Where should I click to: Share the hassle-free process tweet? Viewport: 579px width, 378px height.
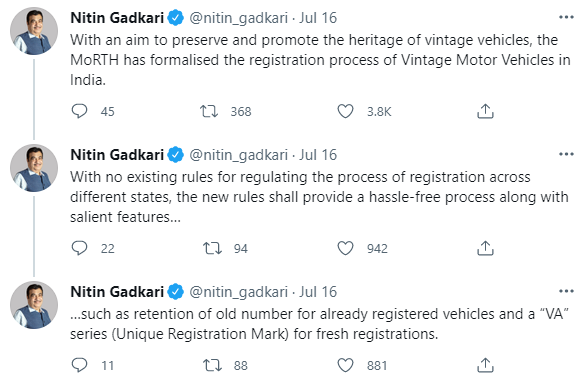point(485,248)
